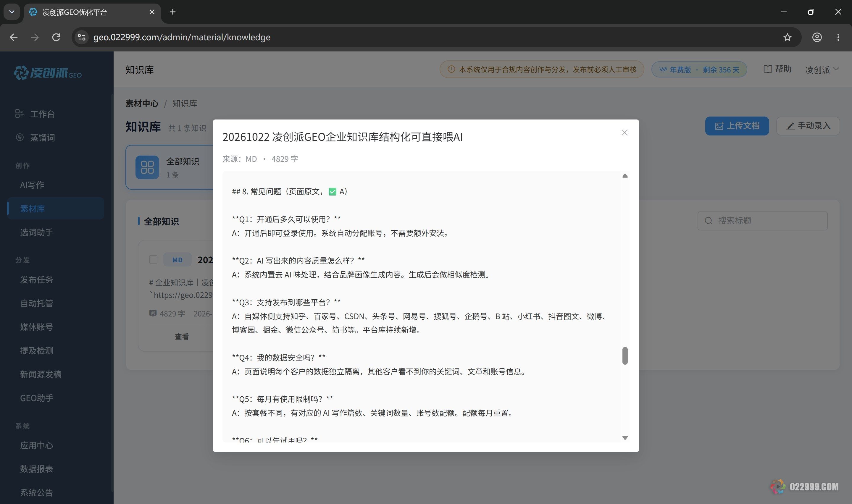Open the Chrome three-dot menu
The height and width of the screenshot is (504, 852).
pyautogui.click(x=838, y=37)
